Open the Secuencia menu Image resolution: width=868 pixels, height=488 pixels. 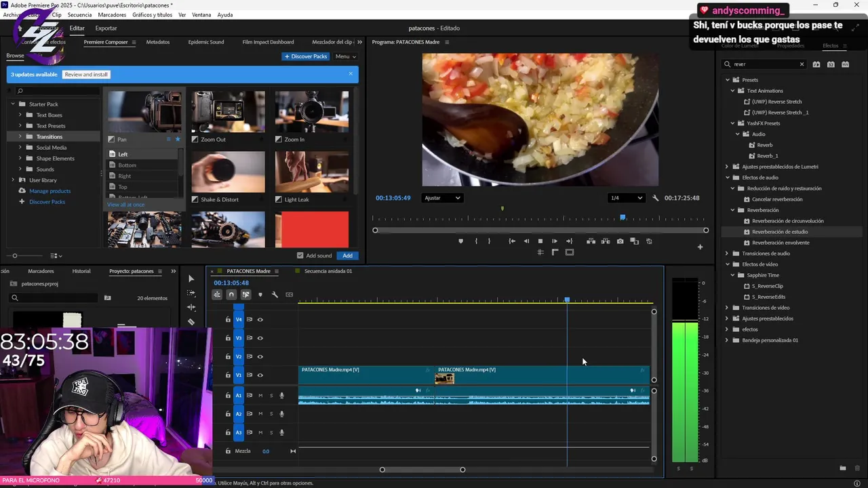79,15
